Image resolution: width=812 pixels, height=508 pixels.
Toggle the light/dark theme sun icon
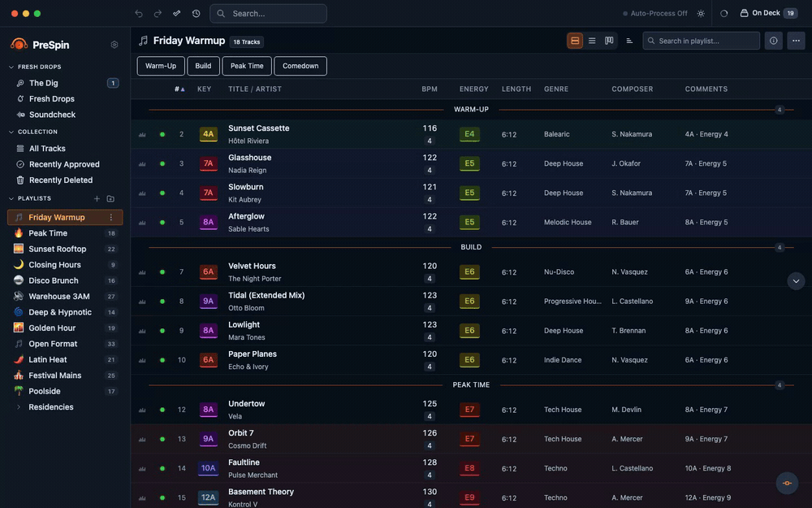point(701,14)
